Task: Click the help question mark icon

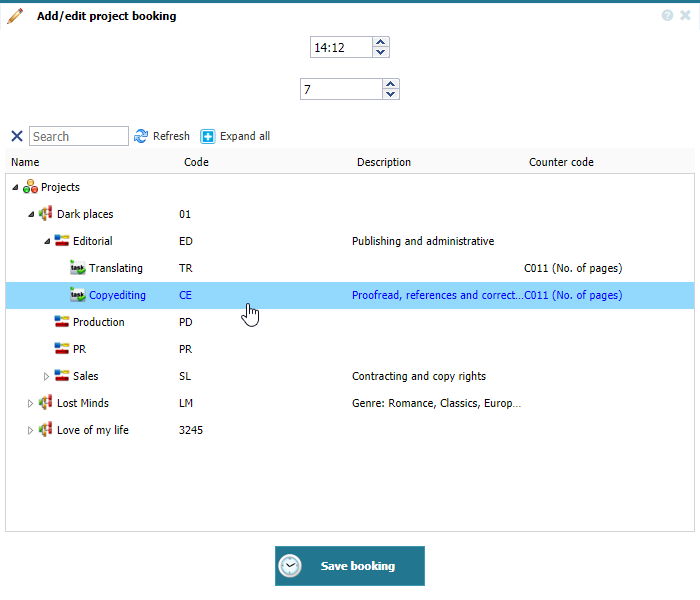Action: pyautogui.click(x=667, y=15)
